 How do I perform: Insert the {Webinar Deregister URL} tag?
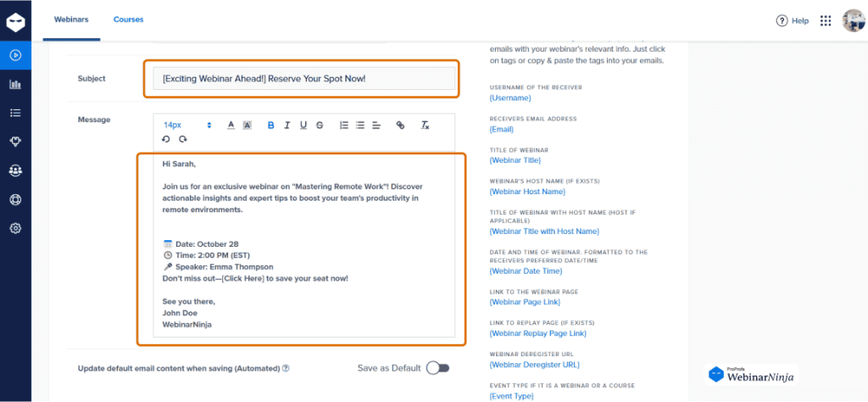pyautogui.click(x=535, y=365)
